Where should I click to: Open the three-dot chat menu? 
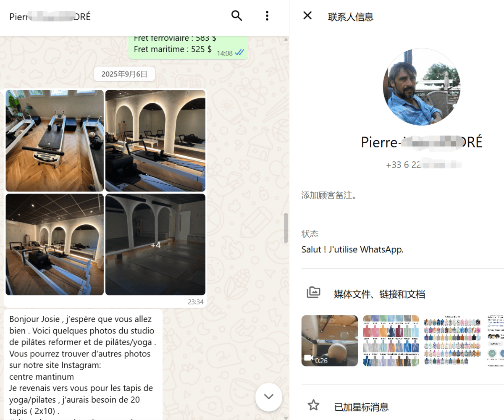[x=267, y=16]
